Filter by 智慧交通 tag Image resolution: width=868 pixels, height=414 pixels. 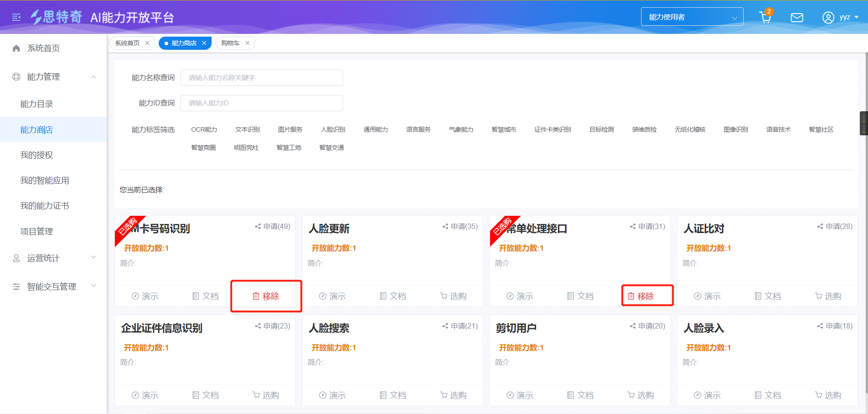pyautogui.click(x=332, y=148)
